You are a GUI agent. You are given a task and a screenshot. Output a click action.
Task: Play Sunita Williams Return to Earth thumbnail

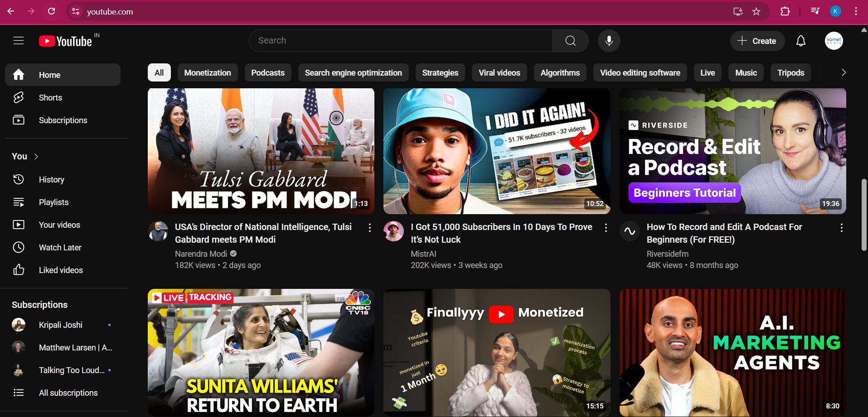[x=261, y=352]
